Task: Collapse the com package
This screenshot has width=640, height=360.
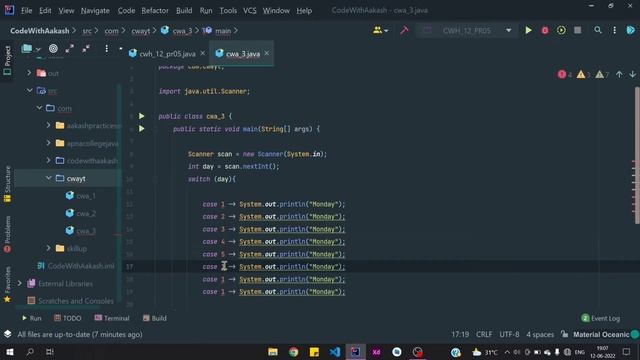Action: [x=39, y=108]
